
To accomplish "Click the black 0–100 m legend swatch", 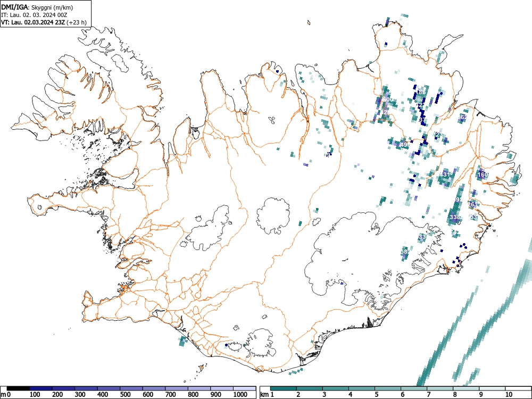I will coord(18,388).
